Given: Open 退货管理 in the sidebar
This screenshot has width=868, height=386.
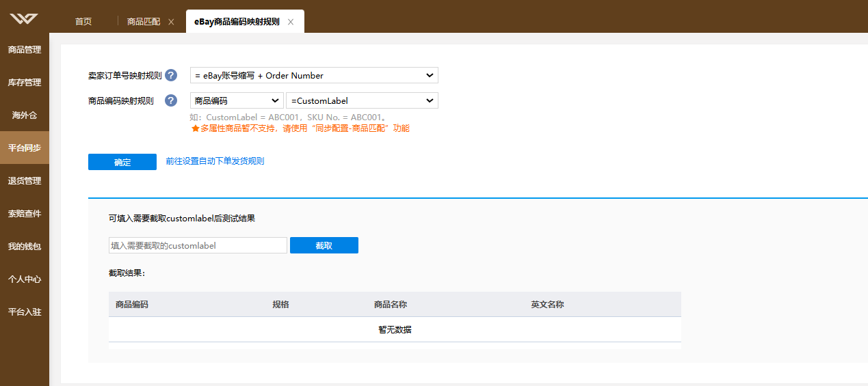Looking at the screenshot, I should 25,180.
